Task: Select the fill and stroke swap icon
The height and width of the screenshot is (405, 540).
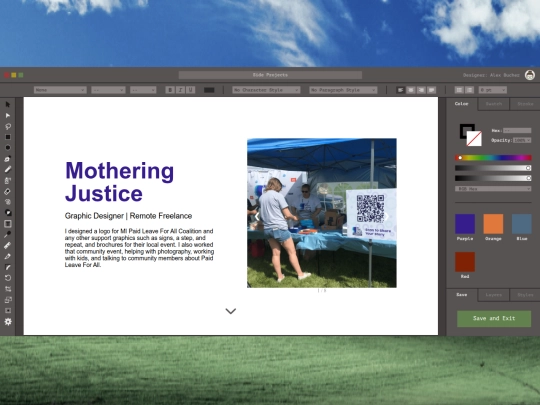Action: click(8, 213)
